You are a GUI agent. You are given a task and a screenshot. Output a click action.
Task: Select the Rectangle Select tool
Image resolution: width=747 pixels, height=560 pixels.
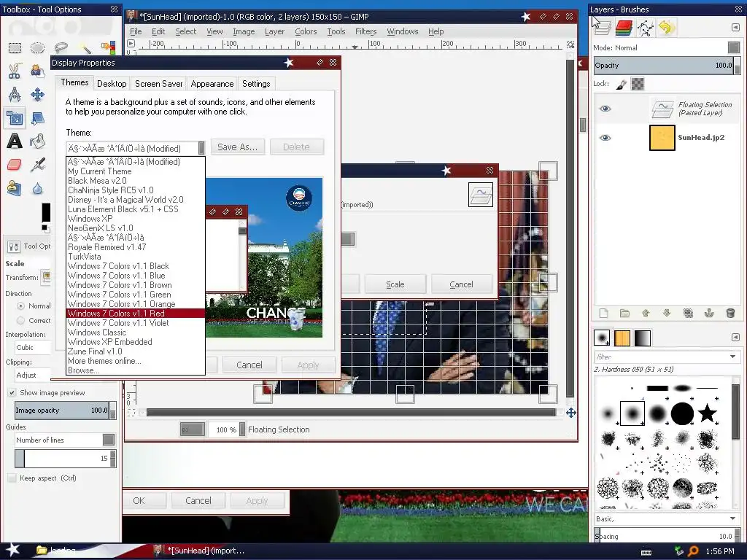pos(15,47)
